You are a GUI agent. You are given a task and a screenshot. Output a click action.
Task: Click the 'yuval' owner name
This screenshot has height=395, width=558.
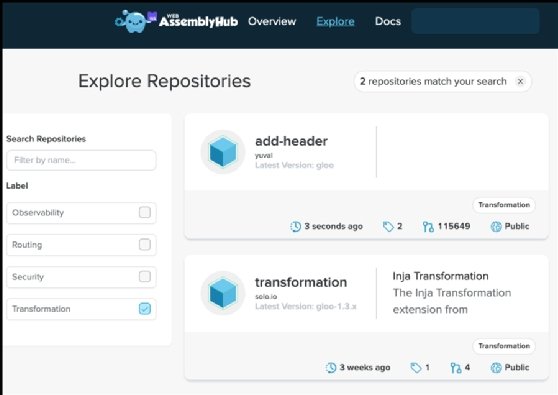pyautogui.click(x=264, y=156)
